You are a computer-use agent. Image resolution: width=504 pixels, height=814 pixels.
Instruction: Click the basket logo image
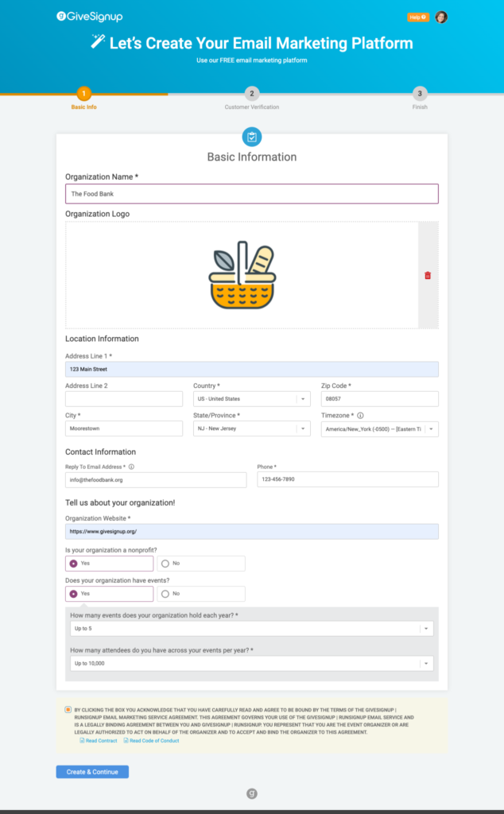coord(242,274)
